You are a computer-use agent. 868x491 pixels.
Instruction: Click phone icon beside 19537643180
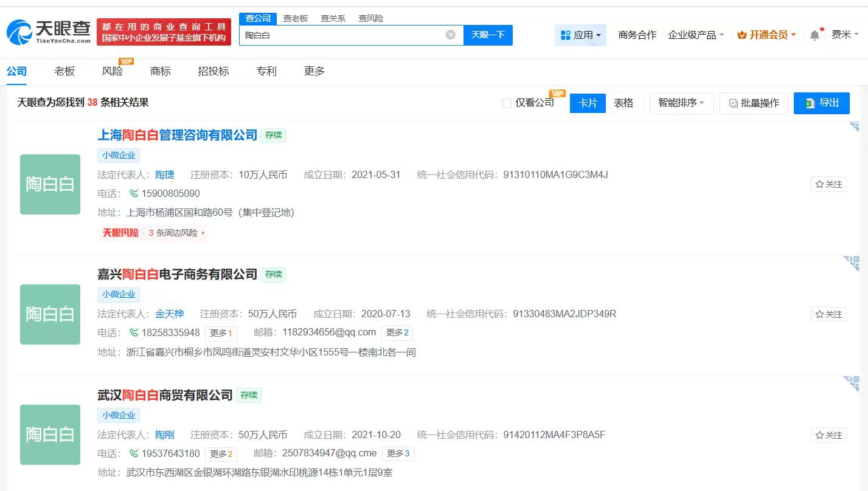coord(134,454)
